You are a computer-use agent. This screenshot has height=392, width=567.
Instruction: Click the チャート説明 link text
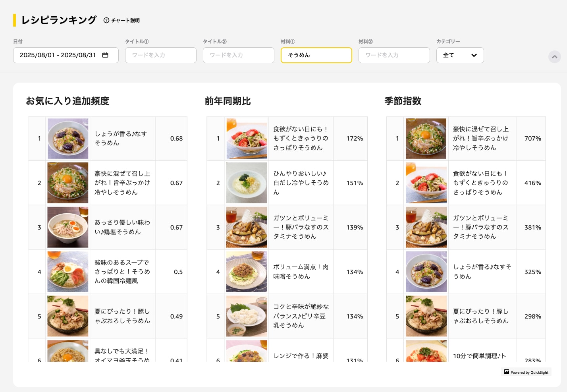click(125, 20)
